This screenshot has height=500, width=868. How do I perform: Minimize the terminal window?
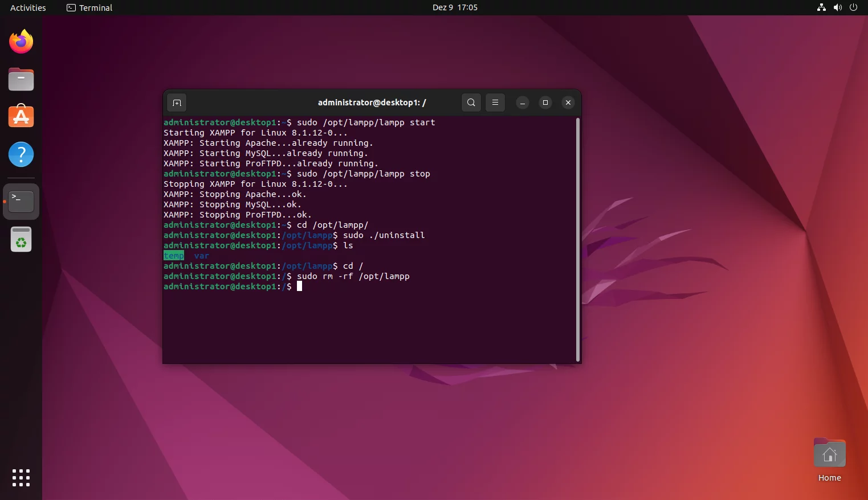[523, 103]
